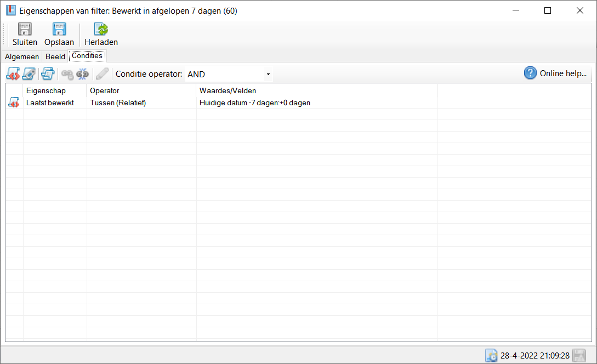The image size is (597, 364).
Task: Click the gray floppy icon in status bar
Action: click(x=579, y=355)
